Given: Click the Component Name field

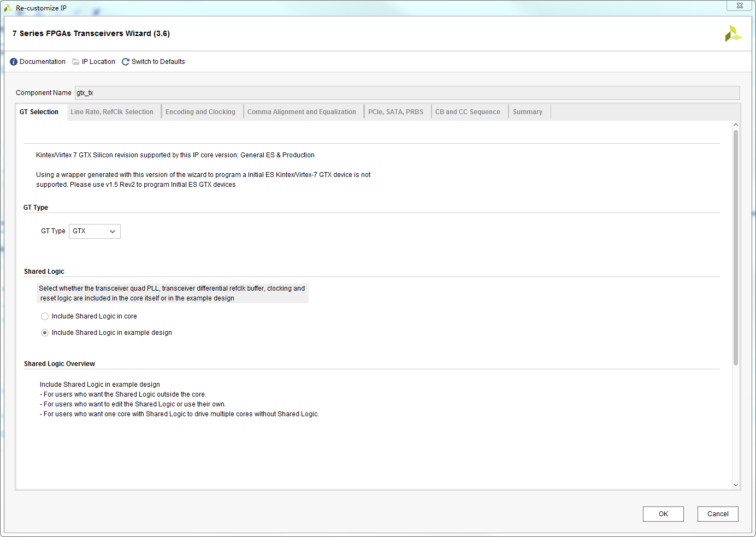Looking at the screenshot, I should point(407,93).
